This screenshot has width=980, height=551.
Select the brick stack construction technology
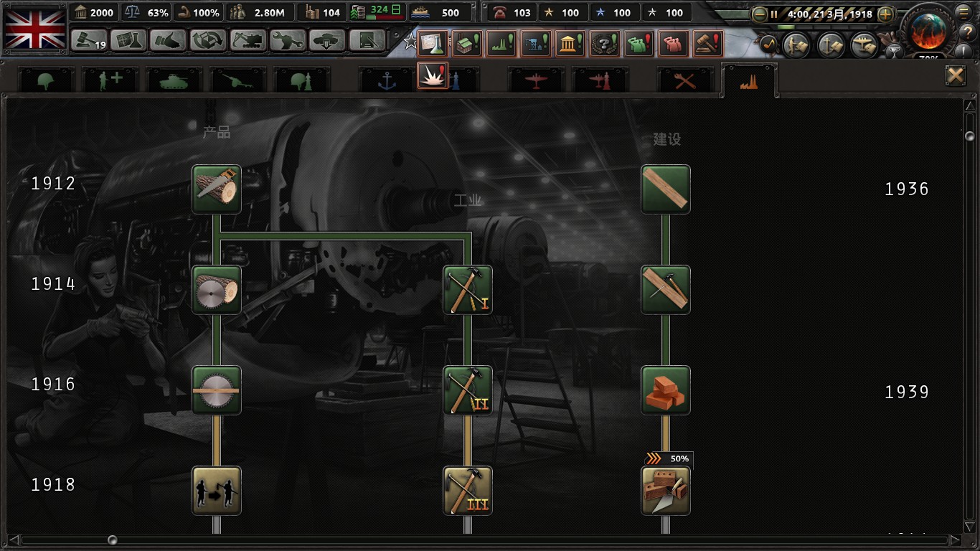[x=666, y=390]
